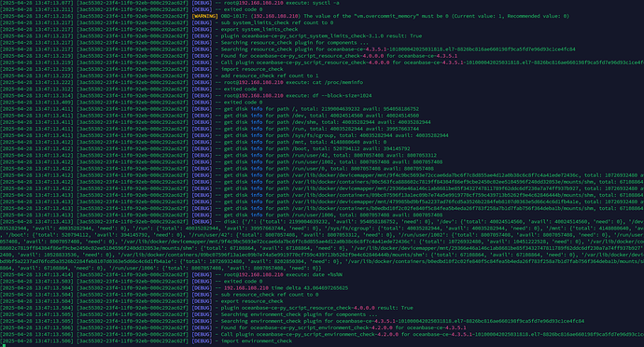Click 'export resource_check' log message
The height and width of the screenshot is (347, 644).
pyautogui.click(x=252, y=301)
